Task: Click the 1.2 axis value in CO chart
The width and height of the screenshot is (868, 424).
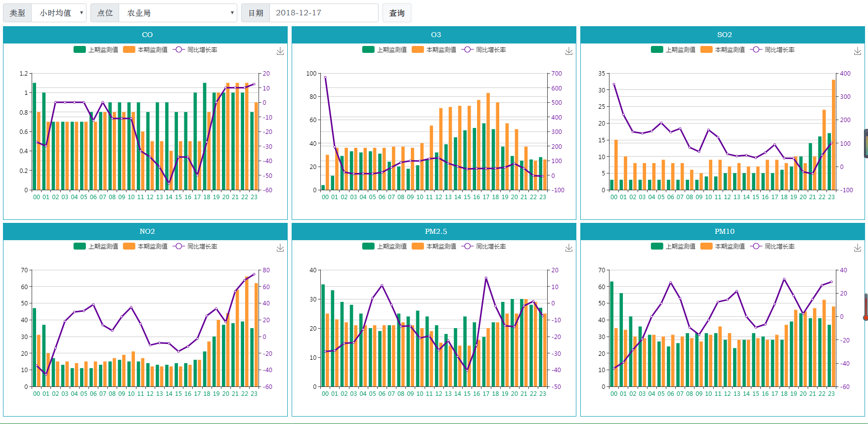Action: pyautogui.click(x=24, y=74)
